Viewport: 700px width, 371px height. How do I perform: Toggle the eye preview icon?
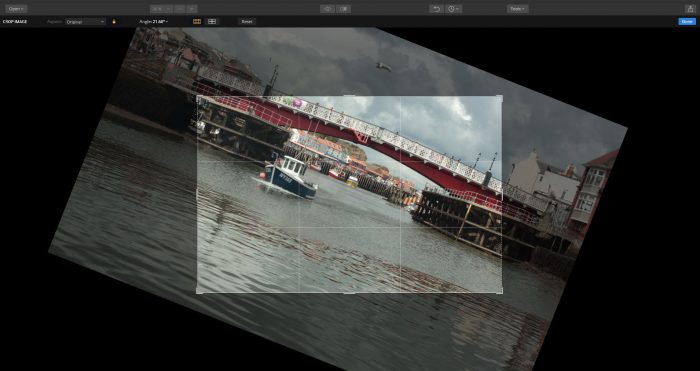click(x=327, y=9)
